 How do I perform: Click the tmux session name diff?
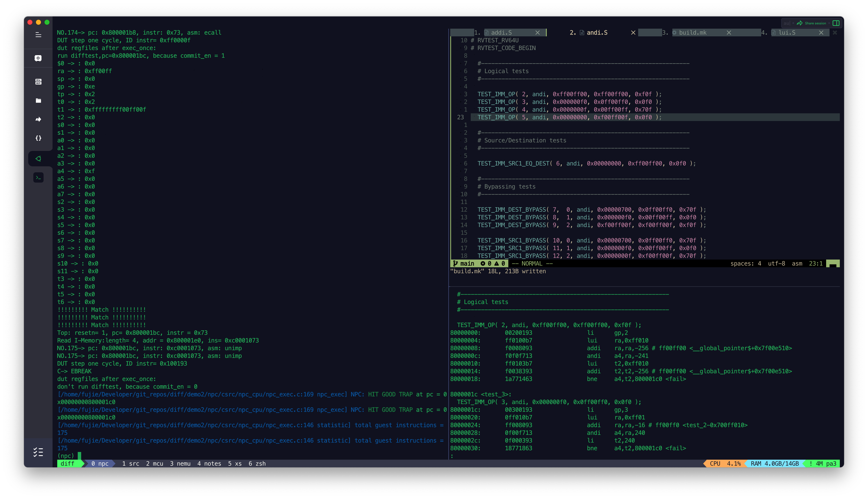[x=67, y=463]
